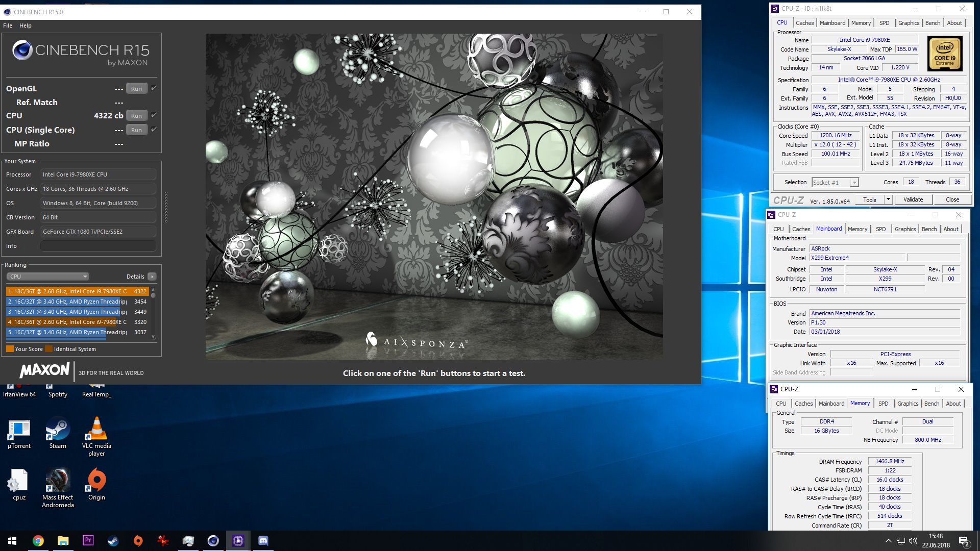Screen dimensions: 980x551
Task: Click the Close button in CPU-Z
Action: [952, 199]
